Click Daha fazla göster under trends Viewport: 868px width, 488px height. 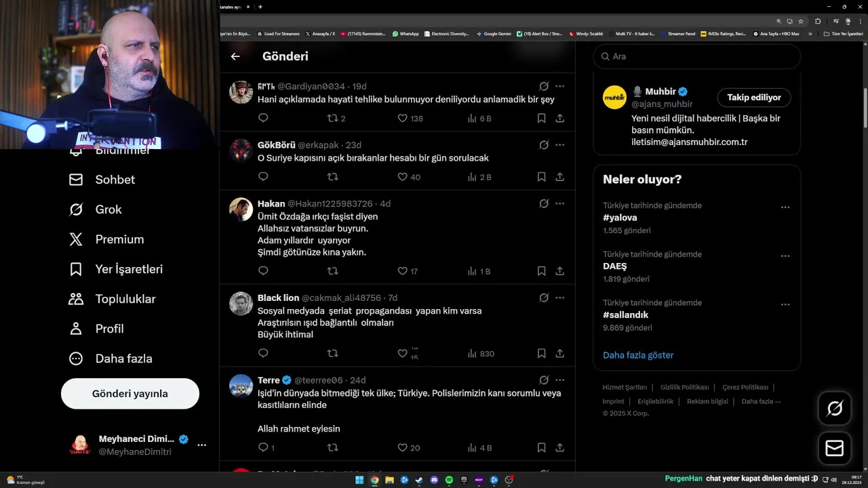click(638, 355)
